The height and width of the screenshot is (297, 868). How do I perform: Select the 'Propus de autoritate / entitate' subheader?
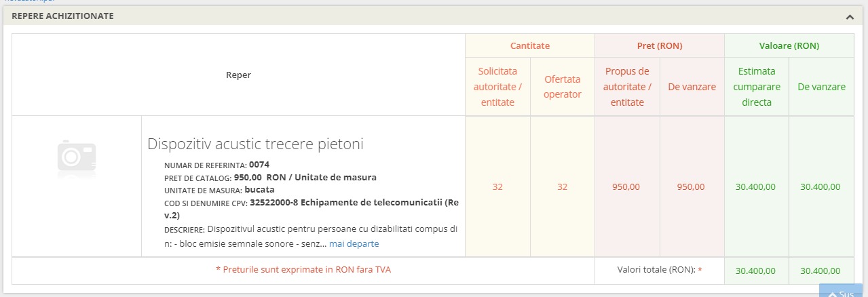pyautogui.click(x=627, y=87)
